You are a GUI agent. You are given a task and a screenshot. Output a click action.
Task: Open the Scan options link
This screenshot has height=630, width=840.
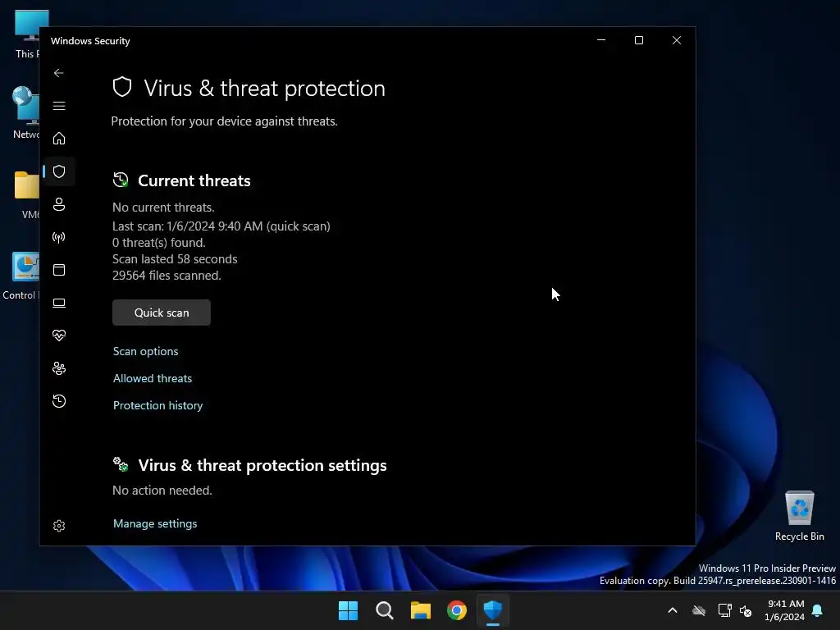click(x=146, y=351)
